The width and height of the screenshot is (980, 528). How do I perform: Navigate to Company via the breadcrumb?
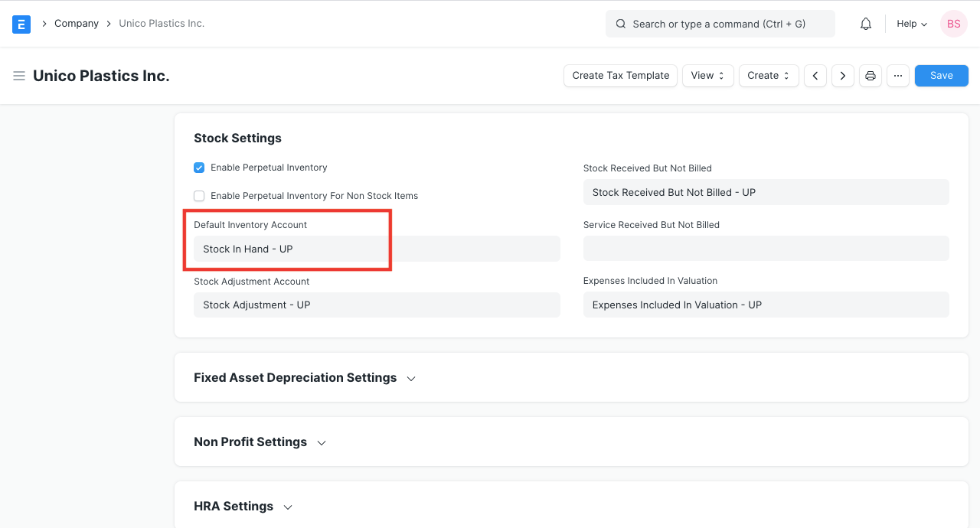pos(76,24)
